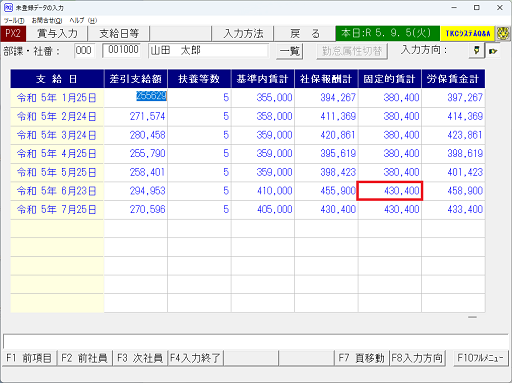Click the PX2 toolbar label
The width and height of the screenshot is (512, 383).
click(x=13, y=34)
